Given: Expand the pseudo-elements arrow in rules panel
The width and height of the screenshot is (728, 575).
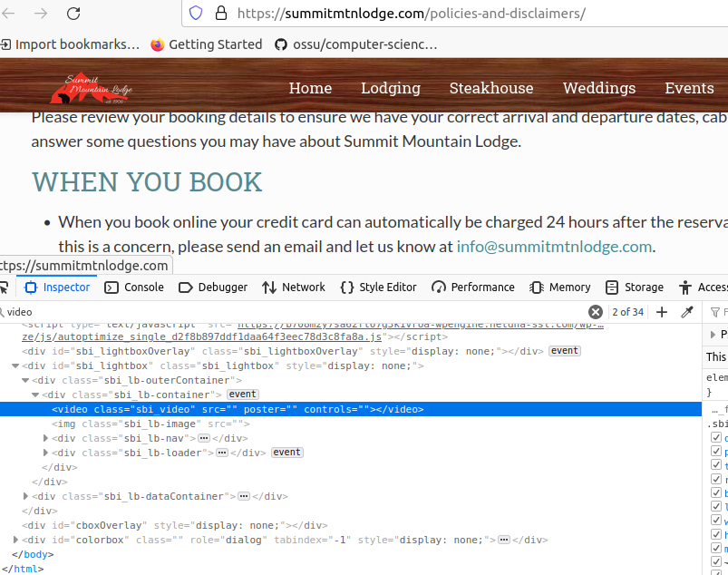Looking at the screenshot, I should click(x=713, y=334).
